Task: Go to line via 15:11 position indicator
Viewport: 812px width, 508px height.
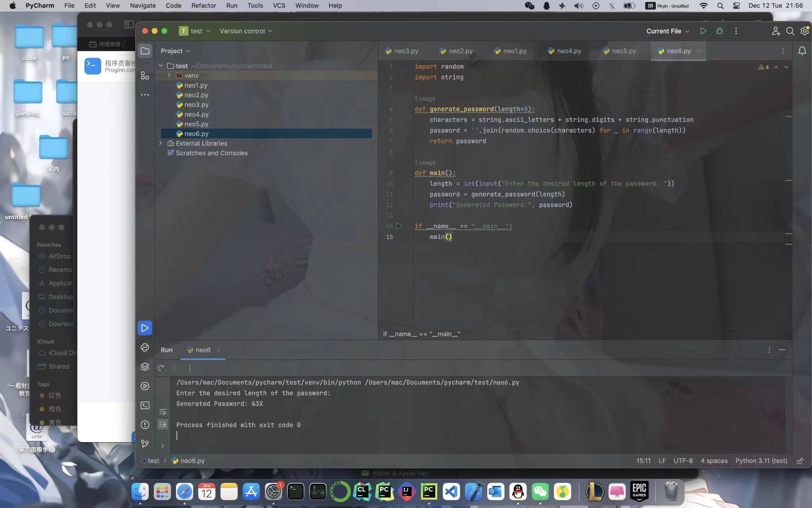Action: coord(643,461)
